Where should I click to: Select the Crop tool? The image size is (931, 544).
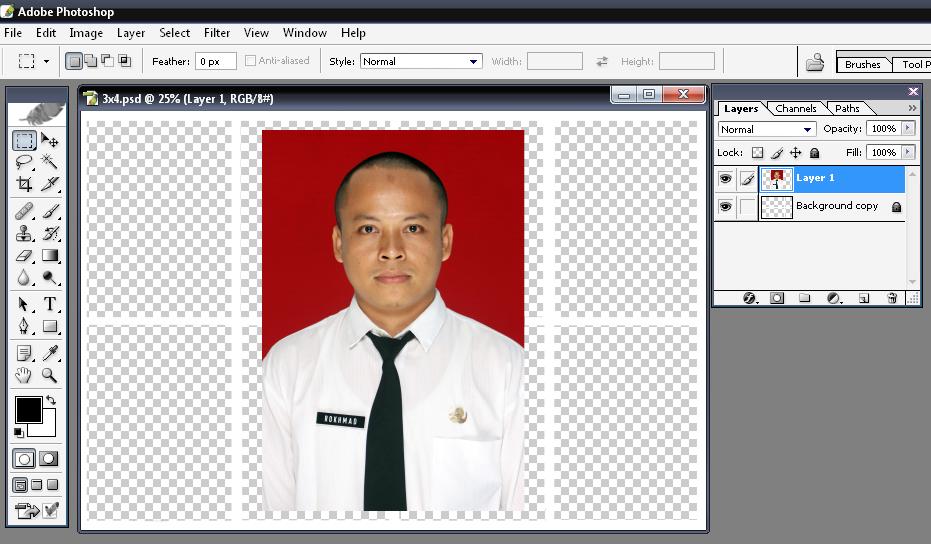click(x=24, y=184)
